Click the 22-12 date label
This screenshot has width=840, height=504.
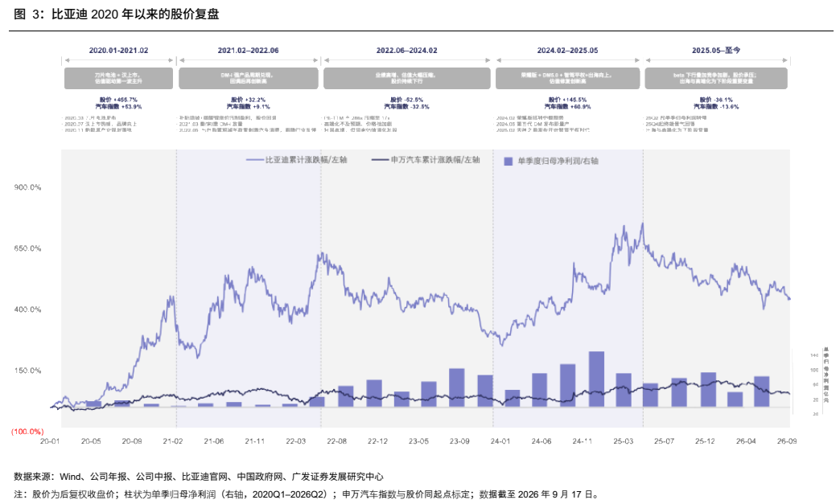tap(377, 440)
